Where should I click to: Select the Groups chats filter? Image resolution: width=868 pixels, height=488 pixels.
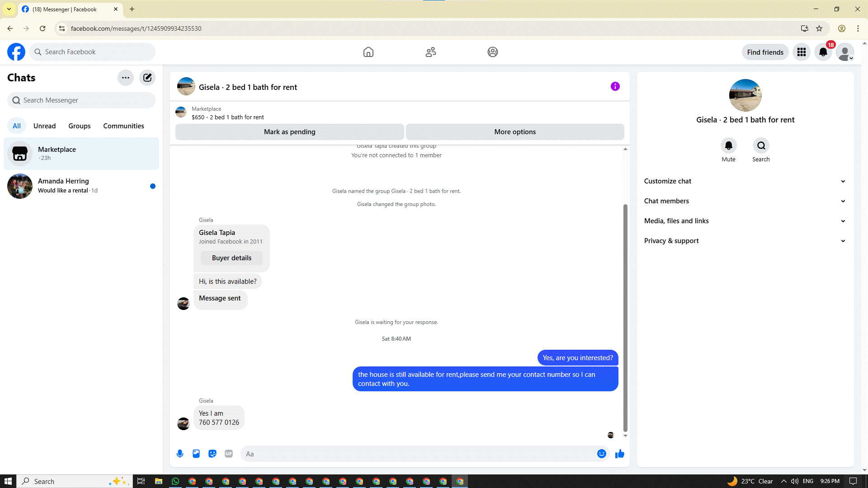[80, 126]
